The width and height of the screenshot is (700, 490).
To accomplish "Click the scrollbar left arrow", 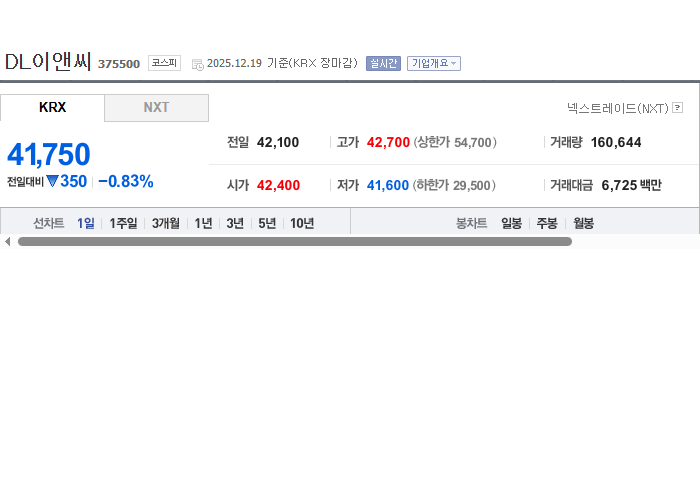I will pyautogui.click(x=7, y=241).
